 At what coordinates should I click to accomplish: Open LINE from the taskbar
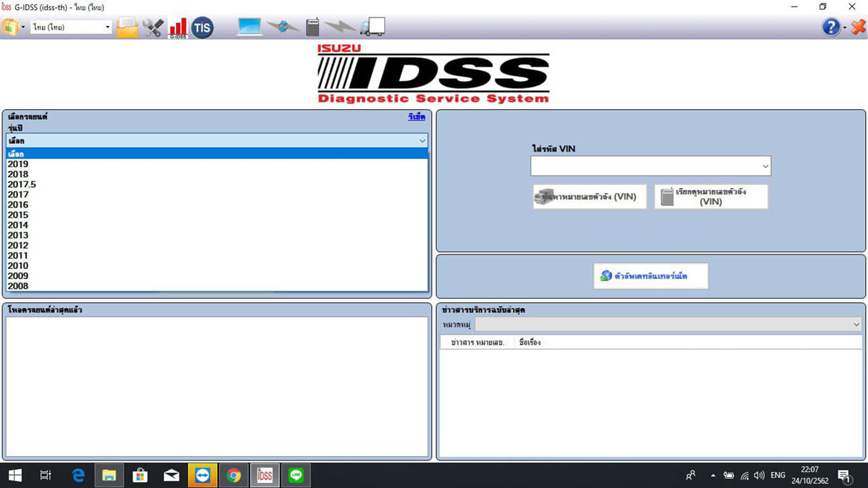coord(295,475)
